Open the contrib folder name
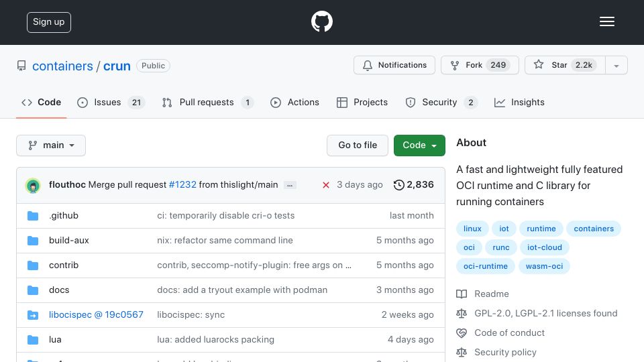The width and height of the screenshot is (644, 362). pyautogui.click(x=64, y=265)
